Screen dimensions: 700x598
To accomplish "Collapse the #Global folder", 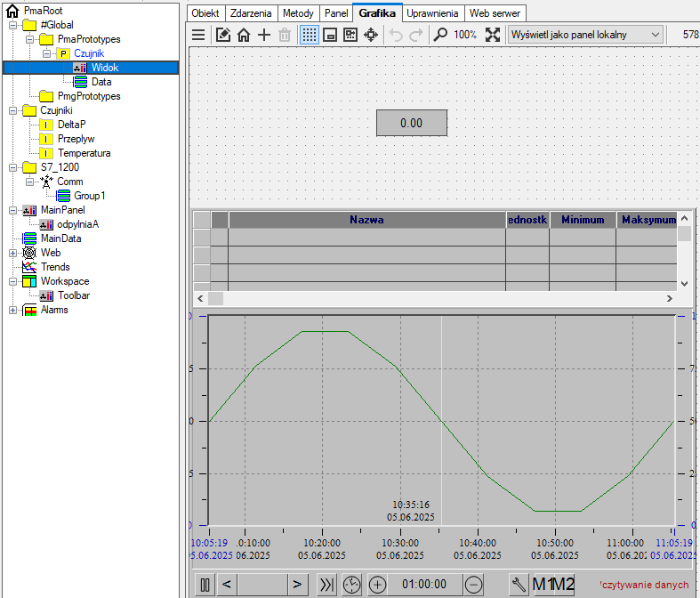I will click(x=13, y=25).
